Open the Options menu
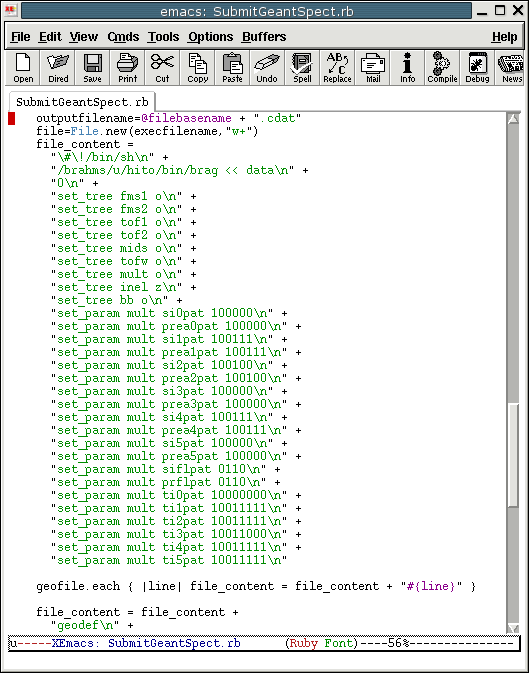Viewport: 529px width, 673px height. (x=210, y=37)
